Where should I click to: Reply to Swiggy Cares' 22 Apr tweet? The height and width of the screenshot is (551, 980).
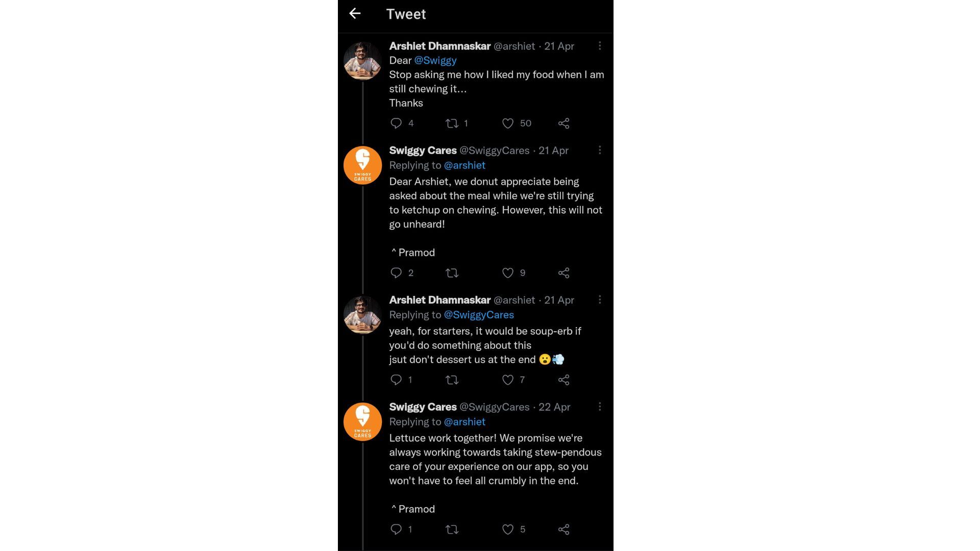397,529
